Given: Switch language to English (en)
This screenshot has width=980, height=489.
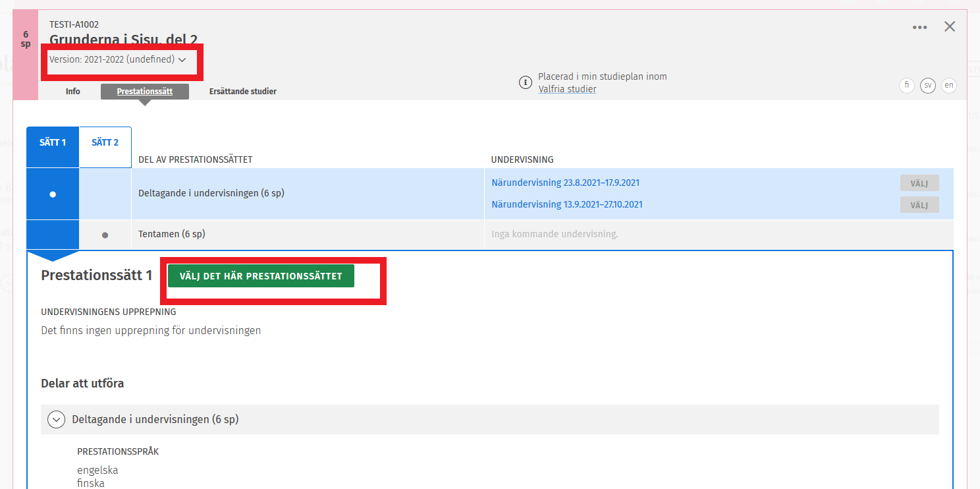Looking at the screenshot, I should (948, 85).
